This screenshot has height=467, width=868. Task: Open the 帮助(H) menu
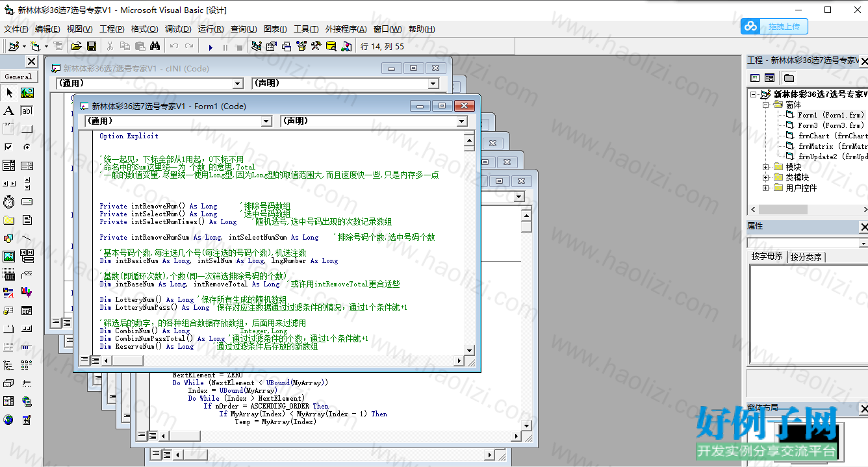(422, 29)
